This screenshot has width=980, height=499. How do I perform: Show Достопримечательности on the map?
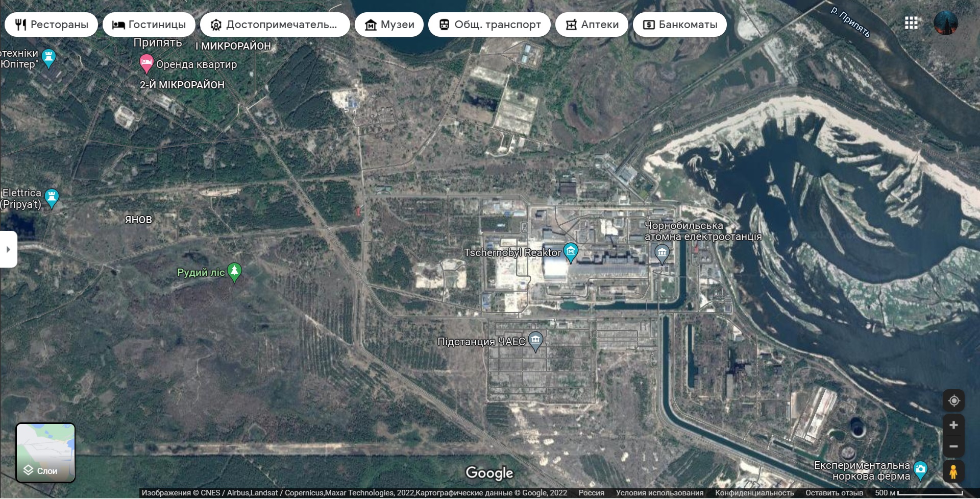coord(275,25)
